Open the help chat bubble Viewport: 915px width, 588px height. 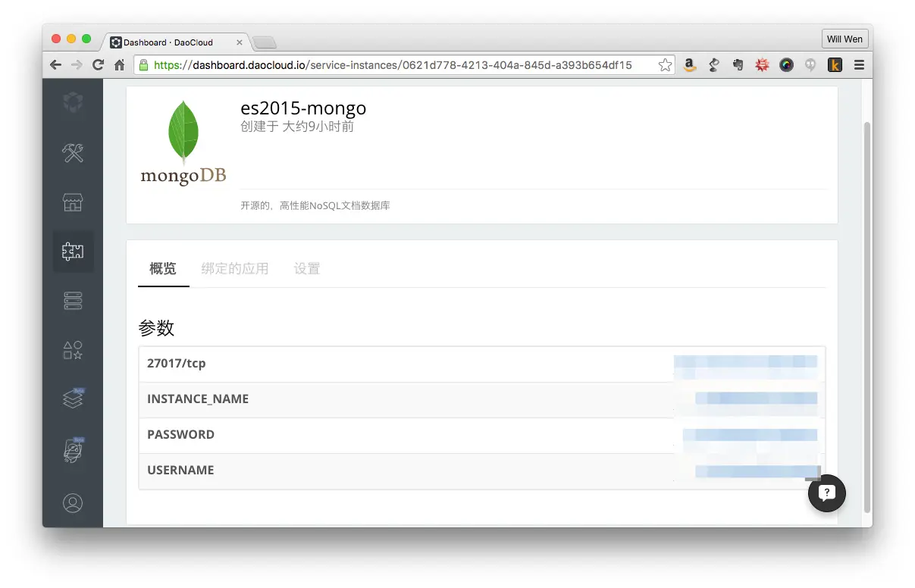pos(827,493)
